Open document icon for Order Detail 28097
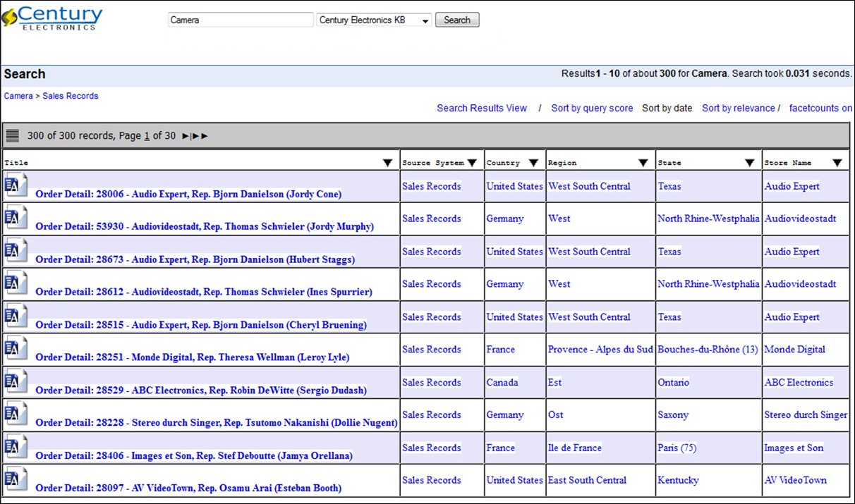The height and width of the screenshot is (504, 855). [x=16, y=479]
